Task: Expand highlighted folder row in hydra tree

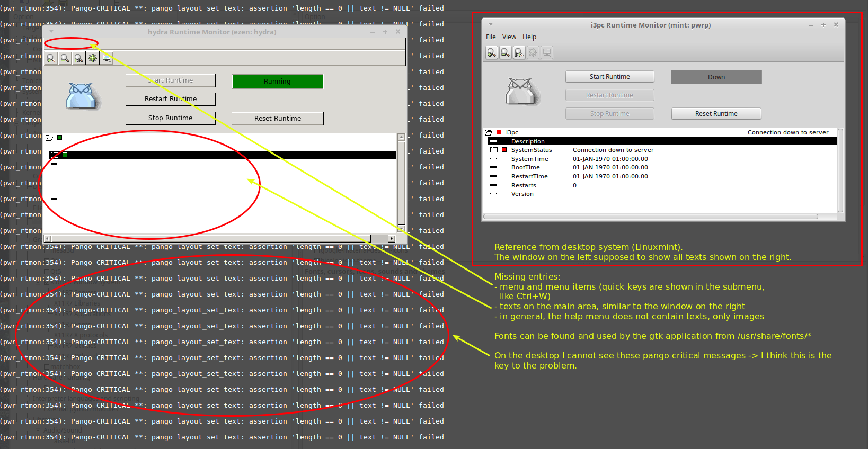Action: [55, 155]
